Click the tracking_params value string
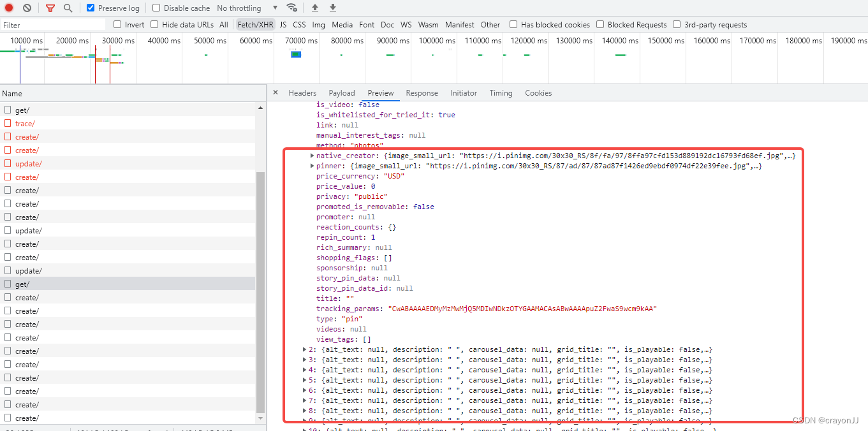 (x=522, y=309)
